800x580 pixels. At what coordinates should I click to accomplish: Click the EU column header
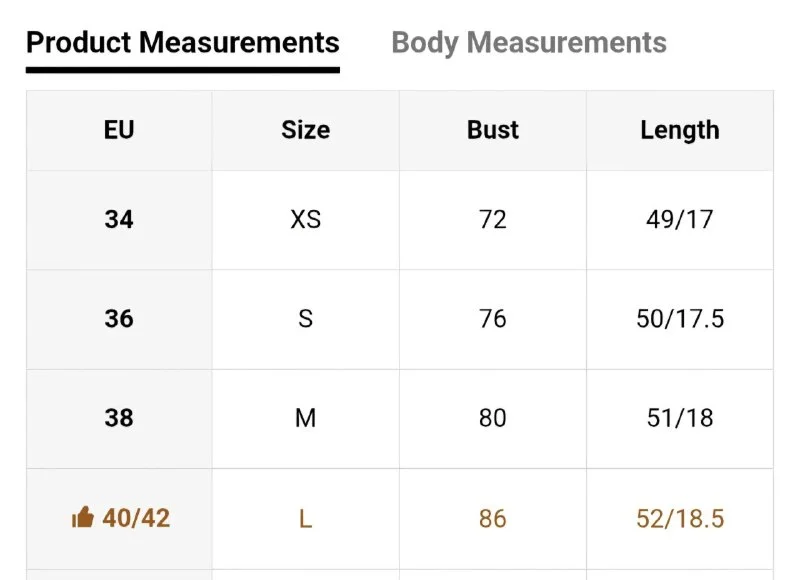(x=119, y=130)
